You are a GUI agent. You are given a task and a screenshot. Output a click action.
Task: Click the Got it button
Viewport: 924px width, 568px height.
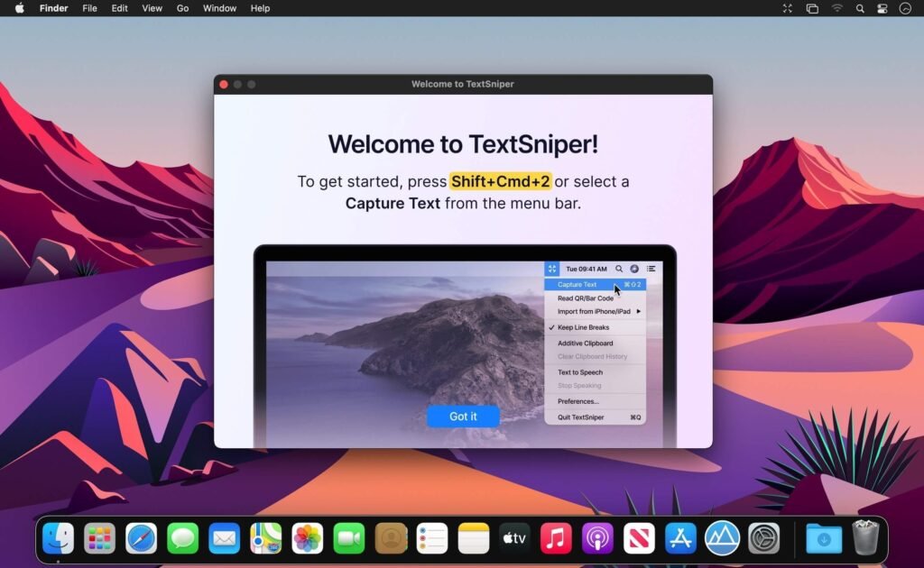463,416
